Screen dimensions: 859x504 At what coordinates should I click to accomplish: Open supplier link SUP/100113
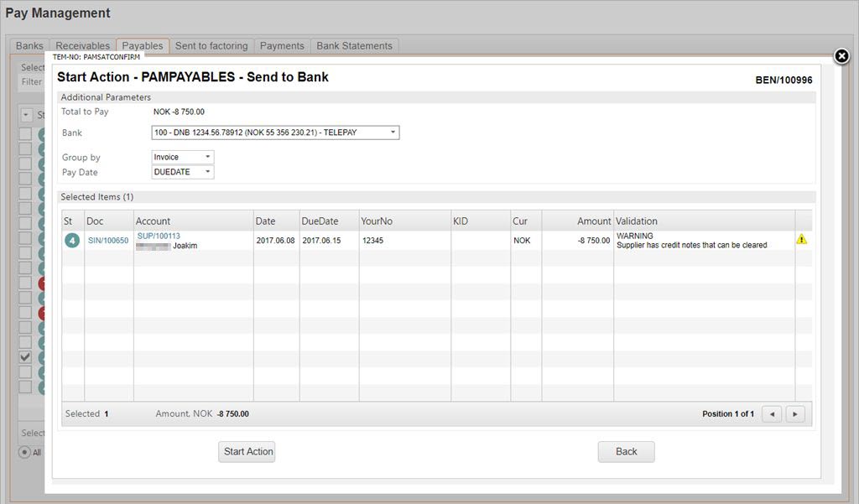tap(159, 236)
